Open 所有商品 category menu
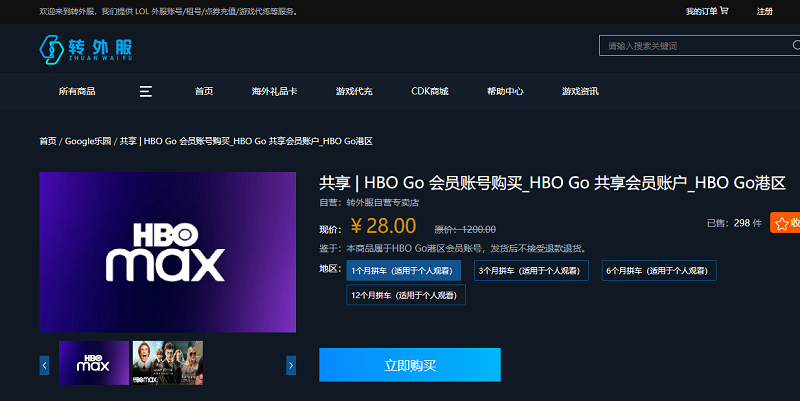Image resolution: width=800 pixels, height=401 pixels. click(x=77, y=91)
